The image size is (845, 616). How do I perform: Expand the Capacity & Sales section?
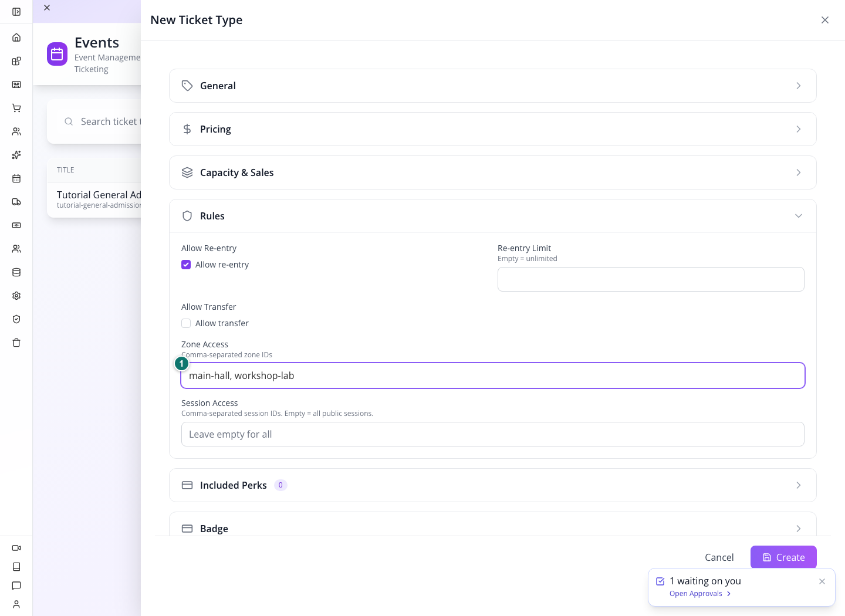coord(493,172)
